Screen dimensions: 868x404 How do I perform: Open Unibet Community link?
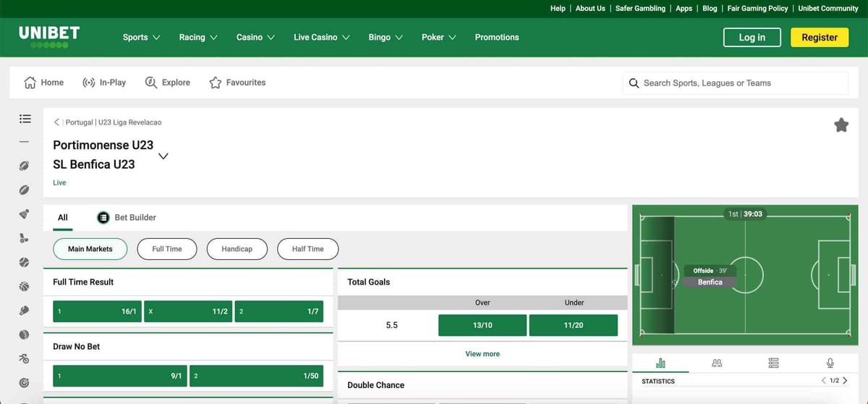828,9
